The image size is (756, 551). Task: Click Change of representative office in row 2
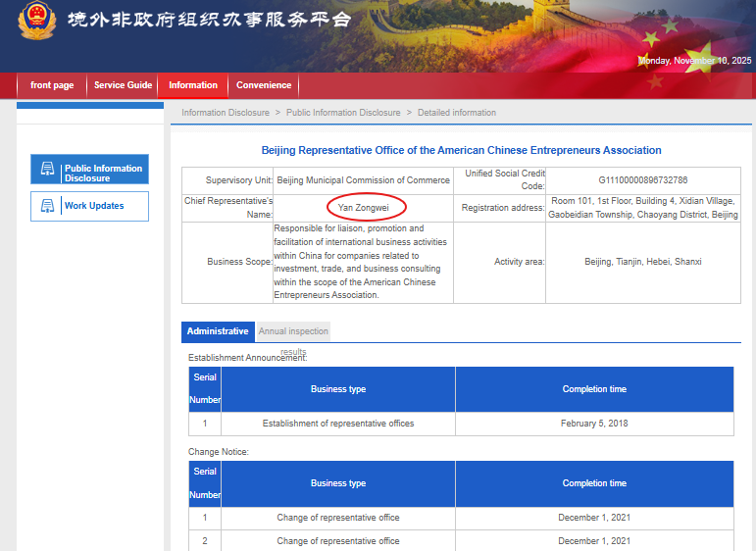(x=338, y=541)
